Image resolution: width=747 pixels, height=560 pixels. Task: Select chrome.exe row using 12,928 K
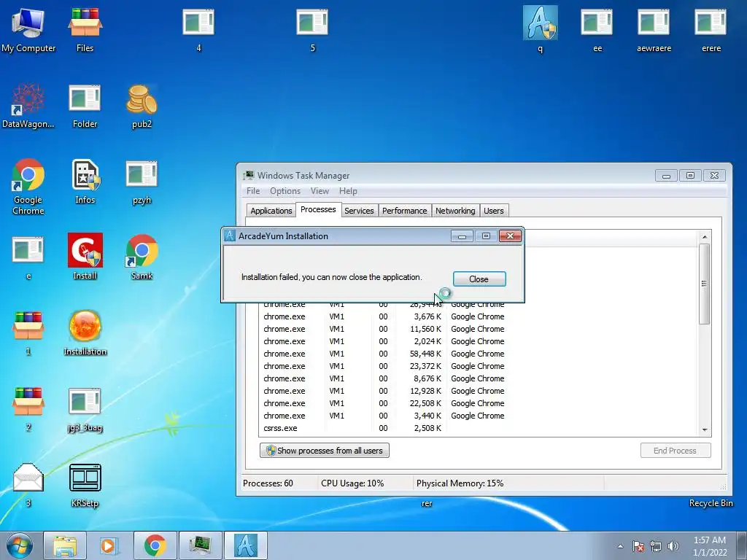click(x=478, y=391)
